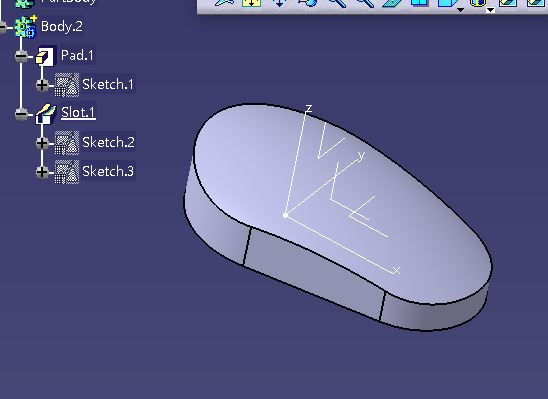Click the underlined Slot.1 label
This screenshot has width=548, height=399.
tap(78, 113)
